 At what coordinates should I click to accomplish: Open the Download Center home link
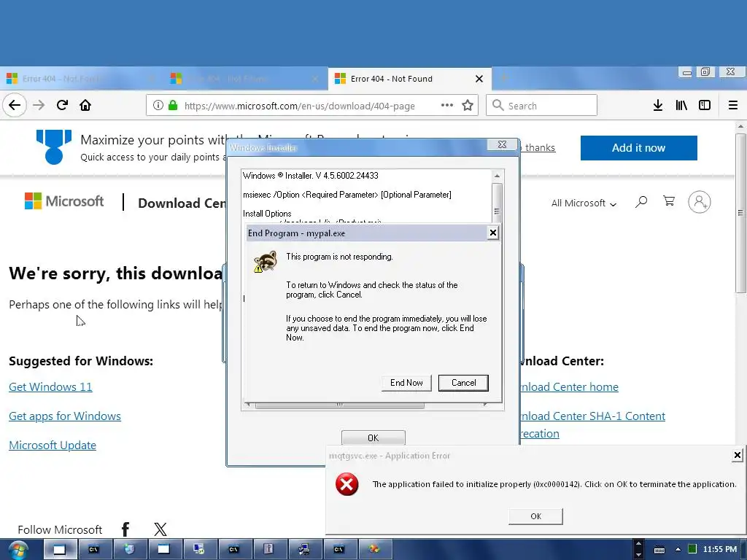569,386
